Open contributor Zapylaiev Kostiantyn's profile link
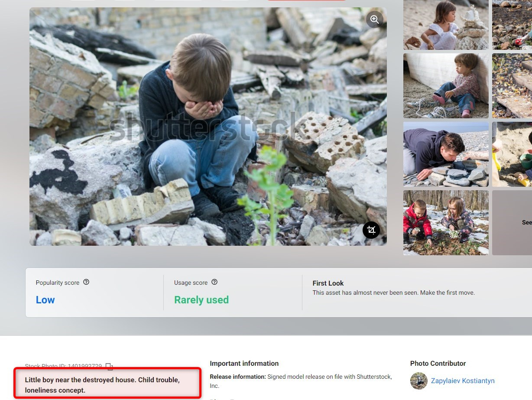The height and width of the screenshot is (400, 532). (x=463, y=381)
